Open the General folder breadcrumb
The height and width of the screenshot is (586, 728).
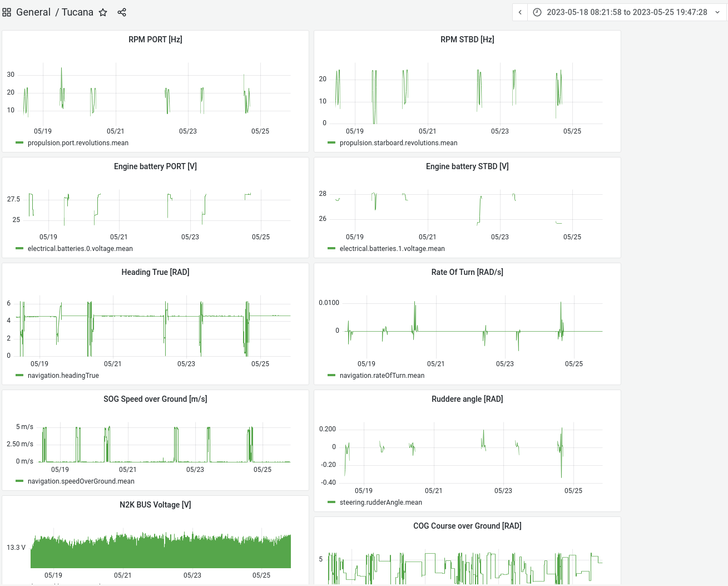click(x=33, y=12)
